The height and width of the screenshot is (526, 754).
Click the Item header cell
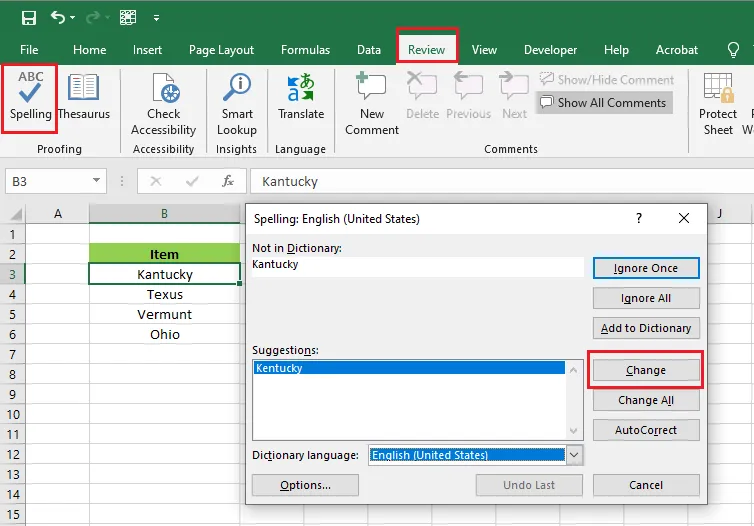click(164, 254)
